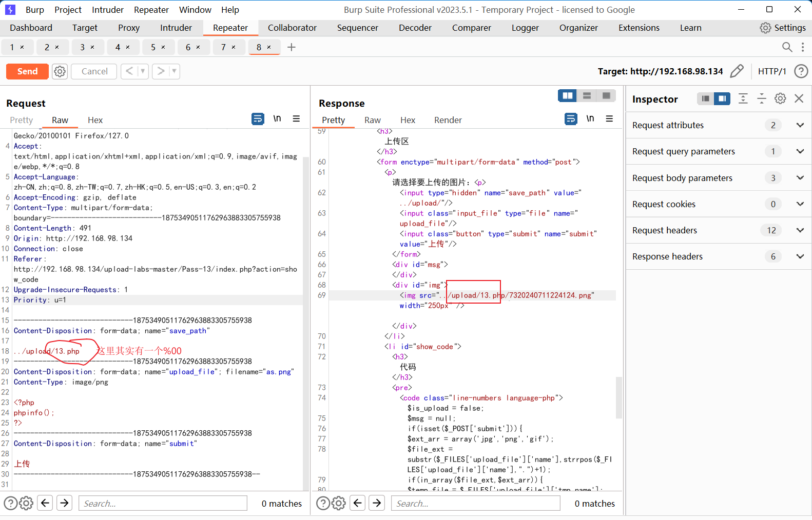Dock Inspector to the left
Viewport: 812px width, 520px height.
tap(706, 98)
